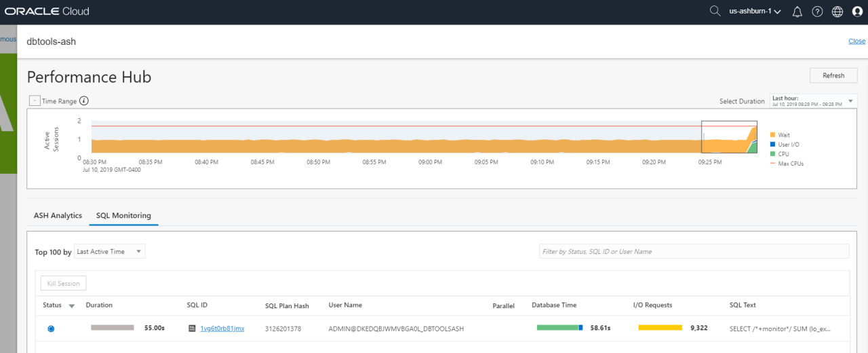Click the CPU legend green swatch
The height and width of the screenshot is (353, 868).
[x=772, y=154]
